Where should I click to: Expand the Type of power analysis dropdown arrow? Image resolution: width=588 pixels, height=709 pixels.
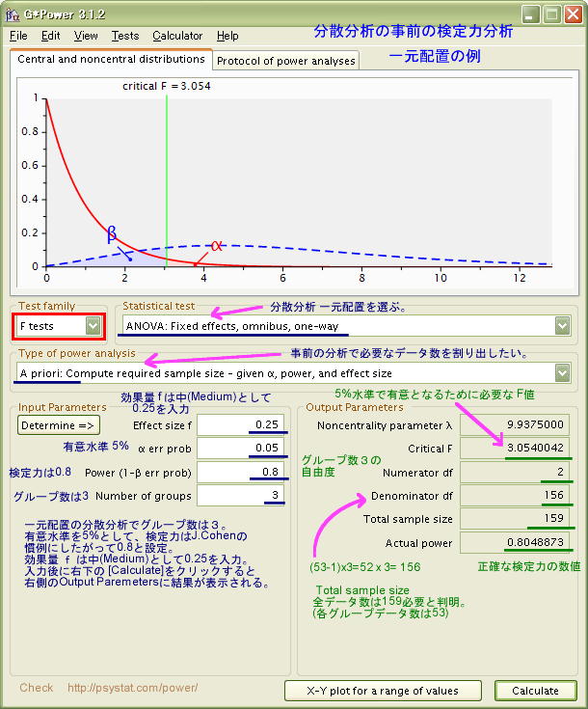coord(562,373)
